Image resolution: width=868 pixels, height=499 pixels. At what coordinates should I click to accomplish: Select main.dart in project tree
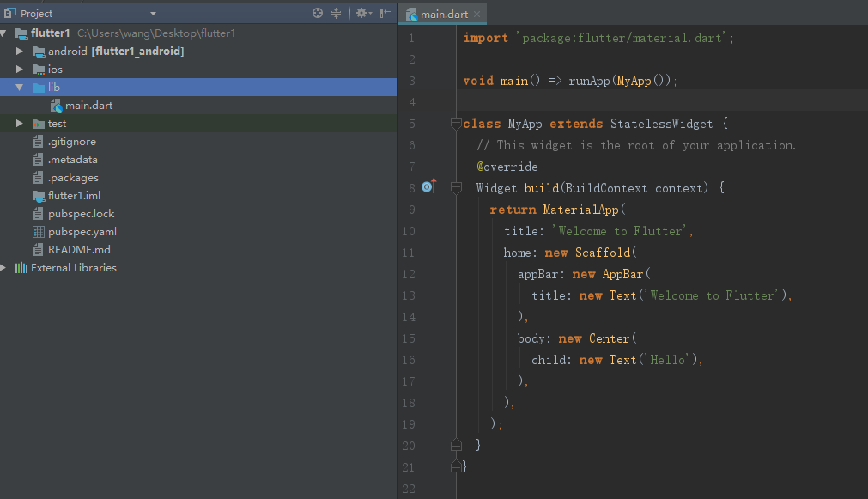198,106
